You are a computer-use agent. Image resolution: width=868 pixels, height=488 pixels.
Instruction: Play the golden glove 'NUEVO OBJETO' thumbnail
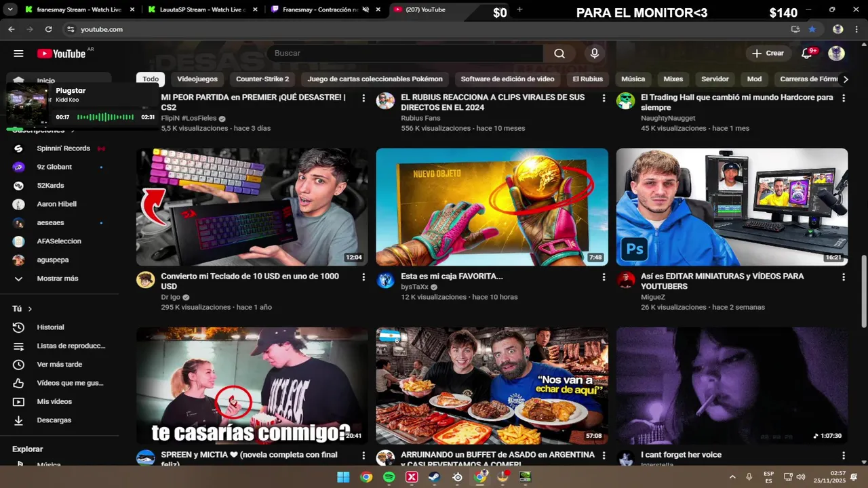(492, 207)
